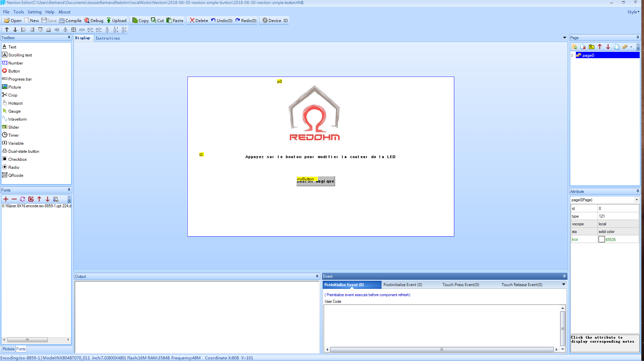The width and height of the screenshot is (644, 361).
Task: Make vertical spacing equal icon
Action: point(107,30)
